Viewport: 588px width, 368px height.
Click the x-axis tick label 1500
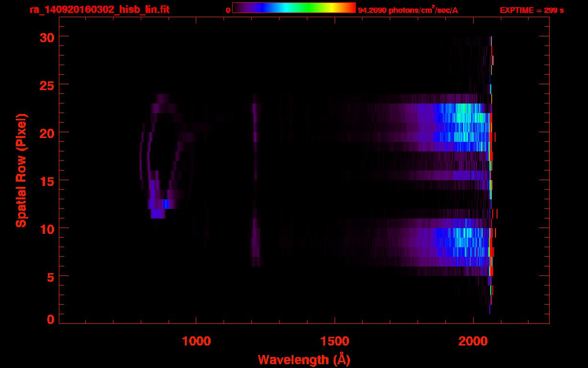[335, 341]
